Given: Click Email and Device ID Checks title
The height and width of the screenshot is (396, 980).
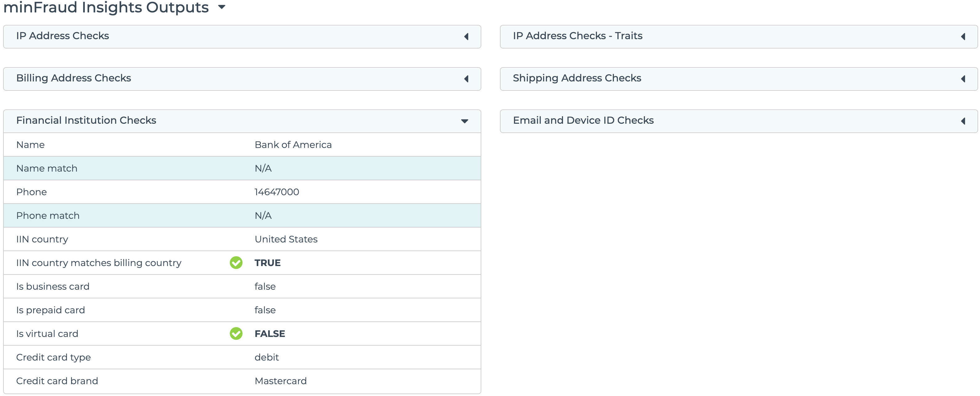Looking at the screenshot, I should (583, 120).
